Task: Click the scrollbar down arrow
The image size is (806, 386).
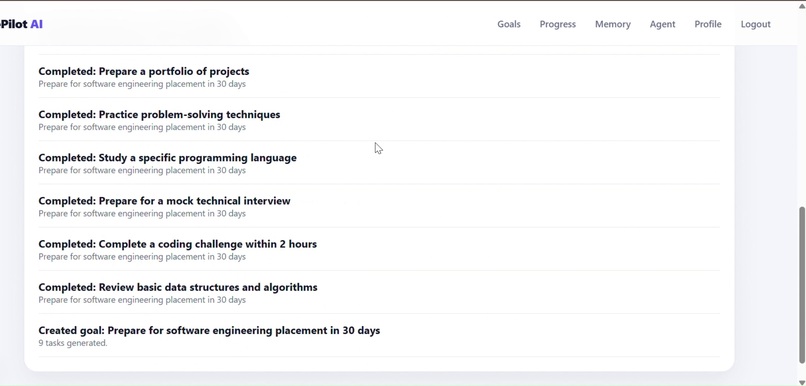Action: (801, 382)
